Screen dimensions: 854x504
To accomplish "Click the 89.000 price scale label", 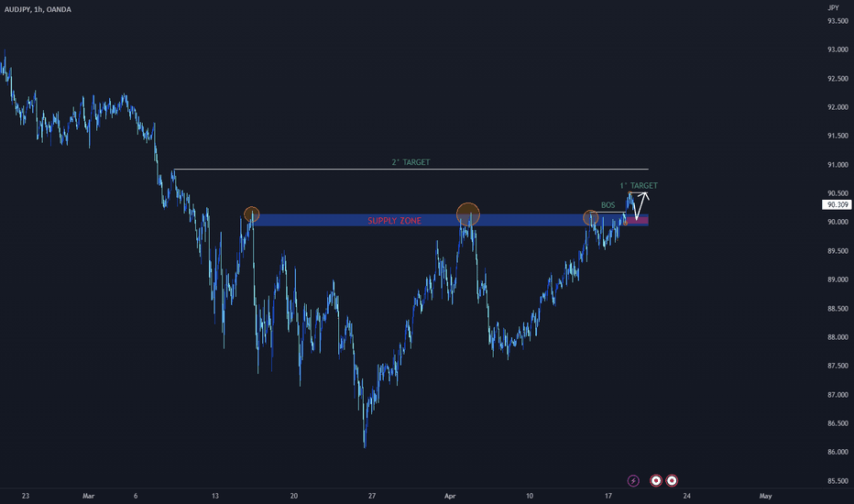I will (838, 279).
